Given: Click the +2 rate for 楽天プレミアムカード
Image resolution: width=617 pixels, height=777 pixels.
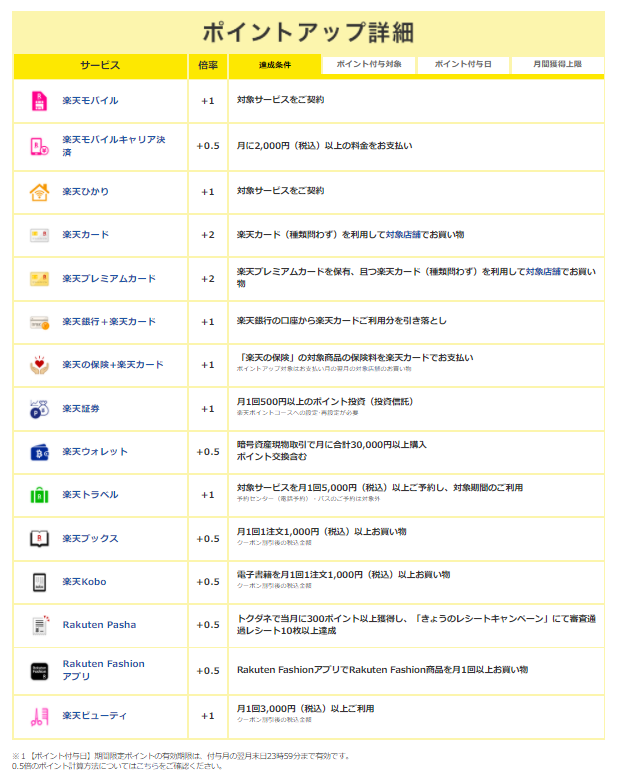Looking at the screenshot, I should click(x=208, y=279).
